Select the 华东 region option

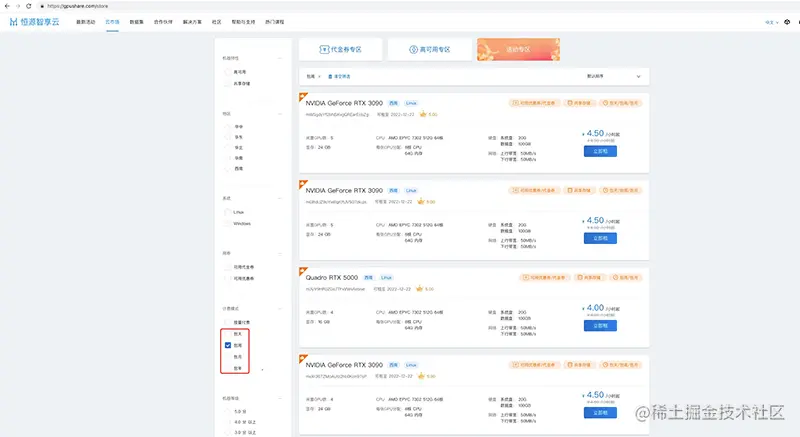click(228, 137)
